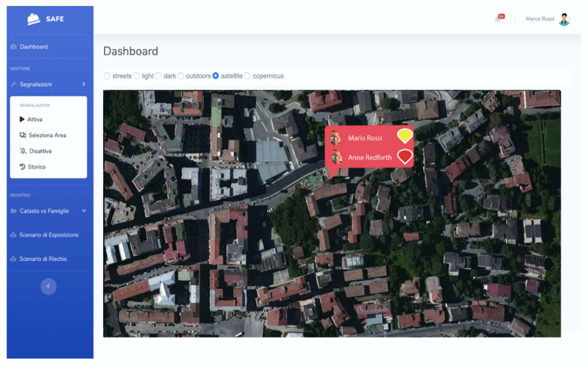Go to the Dashboard sidebar link
588x366 pixels.
point(33,47)
